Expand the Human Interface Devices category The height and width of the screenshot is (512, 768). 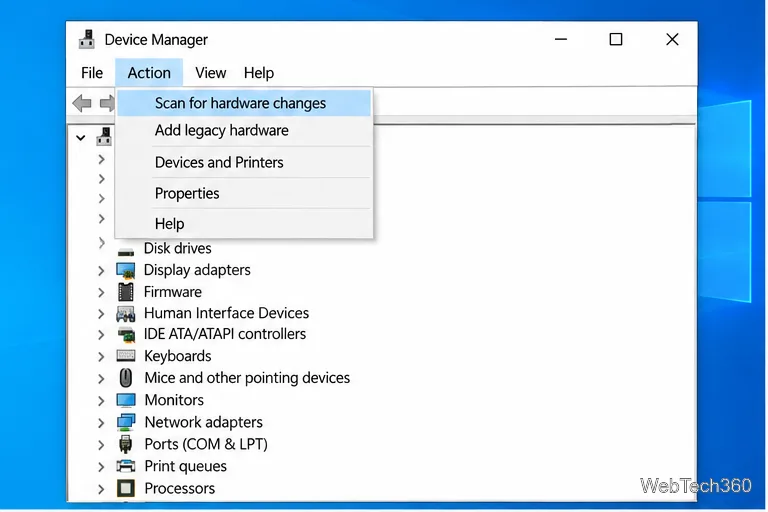click(101, 314)
